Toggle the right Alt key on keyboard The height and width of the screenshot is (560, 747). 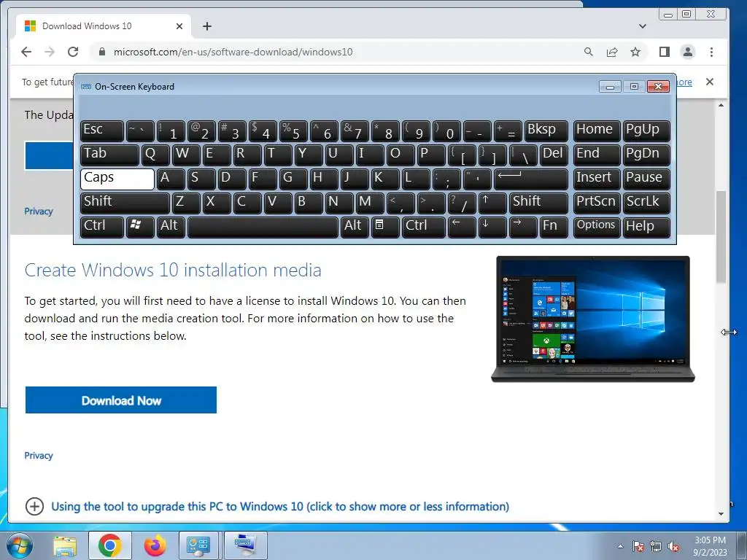tap(355, 227)
